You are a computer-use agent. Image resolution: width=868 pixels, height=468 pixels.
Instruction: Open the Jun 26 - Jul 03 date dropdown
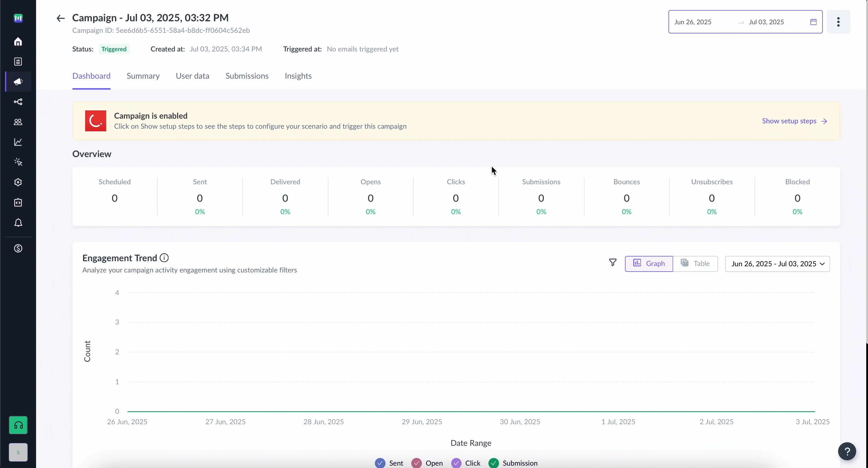click(777, 264)
